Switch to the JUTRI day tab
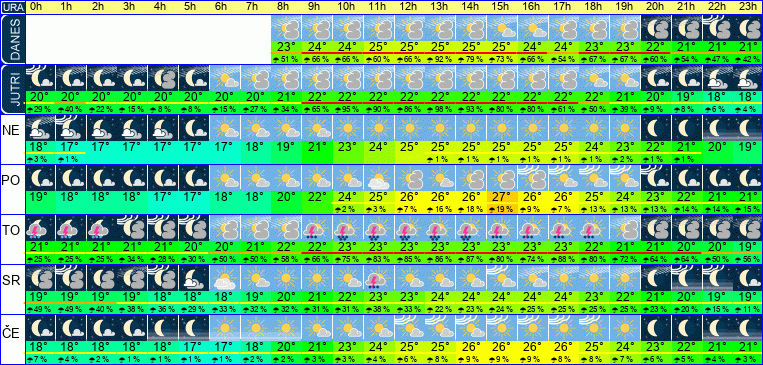The width and height of the screenshot is (763, 365). click(x=12, y=89)
